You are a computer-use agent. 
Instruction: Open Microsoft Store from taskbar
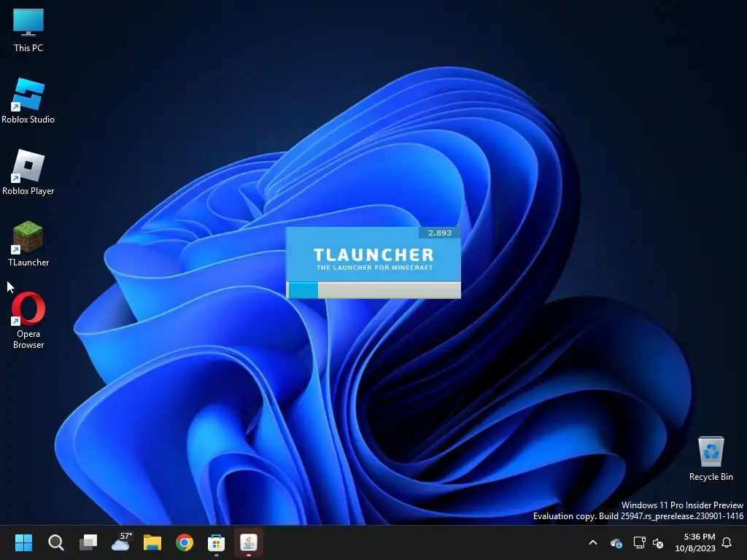click(x=216, y=542)
